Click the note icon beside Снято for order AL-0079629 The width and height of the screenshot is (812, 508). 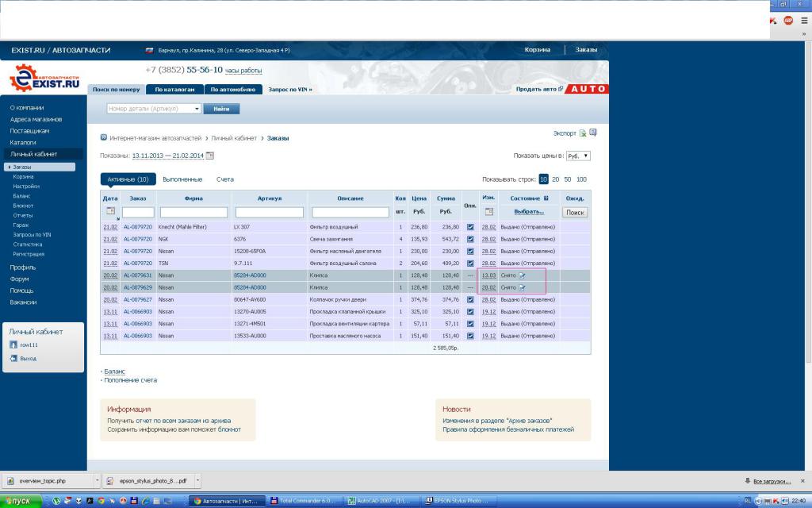pos(522,287)
